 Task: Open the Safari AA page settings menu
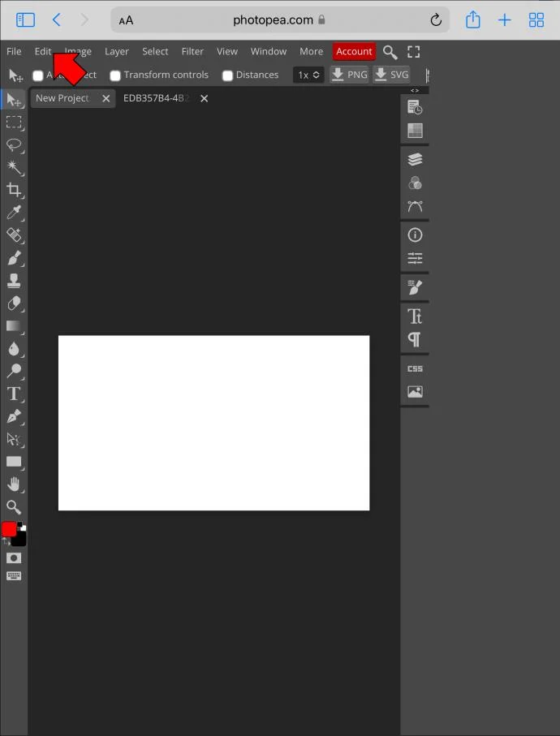[x=126, y=20]
